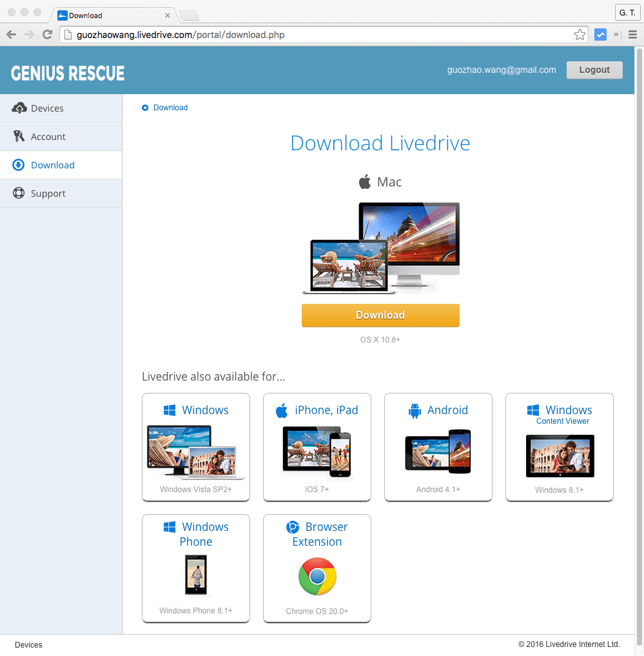Screen dimensions: 644x656
Task: Select Account in the sidebar navigation
Action: click(48, 136)
